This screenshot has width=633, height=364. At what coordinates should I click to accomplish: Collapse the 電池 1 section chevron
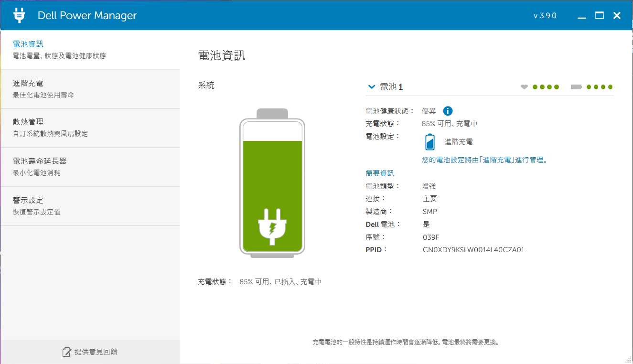(x=372, y=87)
